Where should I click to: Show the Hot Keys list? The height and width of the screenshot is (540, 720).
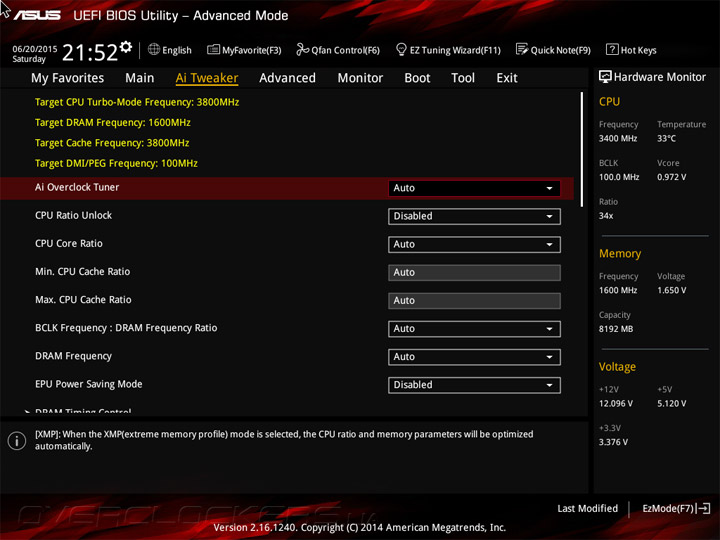click(631, 50)
